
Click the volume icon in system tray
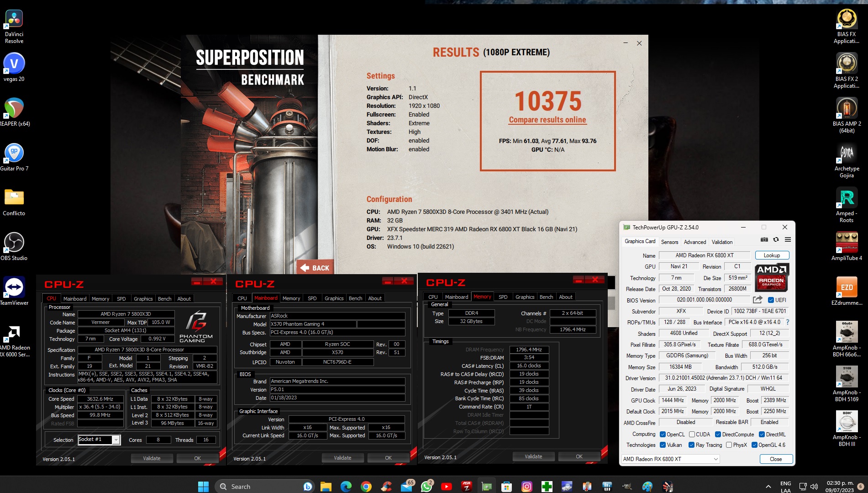[814, 487]
